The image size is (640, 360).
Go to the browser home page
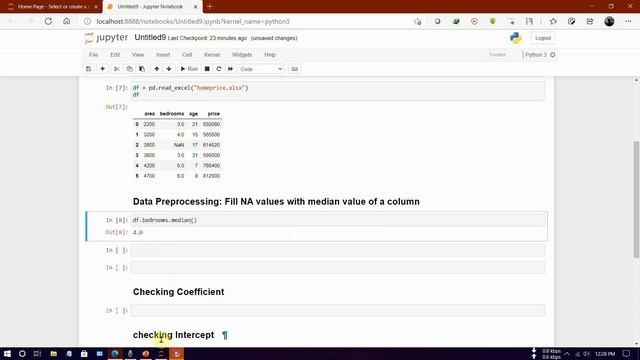tap(67, 21)
